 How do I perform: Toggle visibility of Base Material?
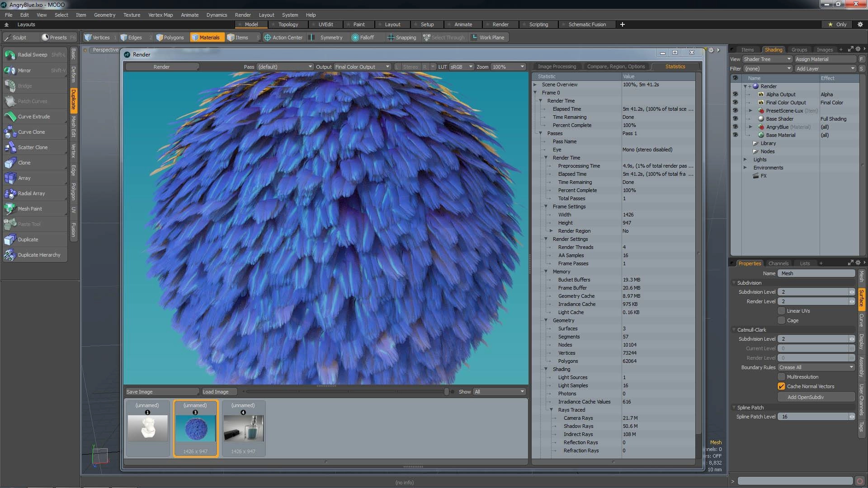tap(735, 135)
